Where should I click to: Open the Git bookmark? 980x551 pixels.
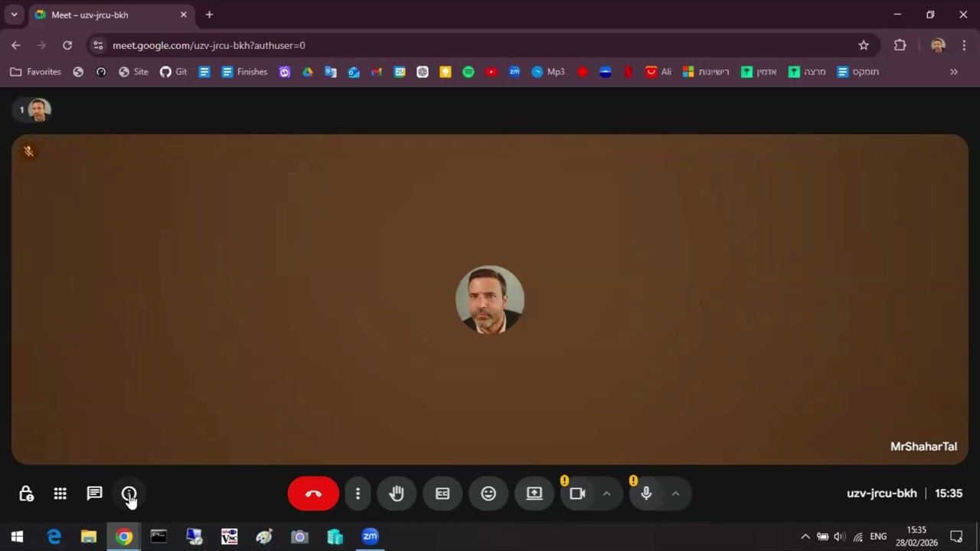pyautogui.click(x=174, y=72)
